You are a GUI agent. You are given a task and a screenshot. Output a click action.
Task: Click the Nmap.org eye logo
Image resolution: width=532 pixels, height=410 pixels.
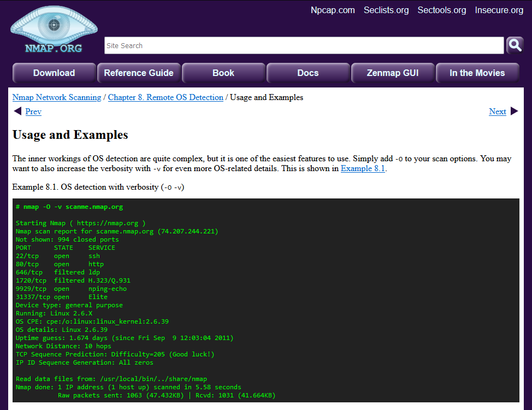[x=54, y=29]
